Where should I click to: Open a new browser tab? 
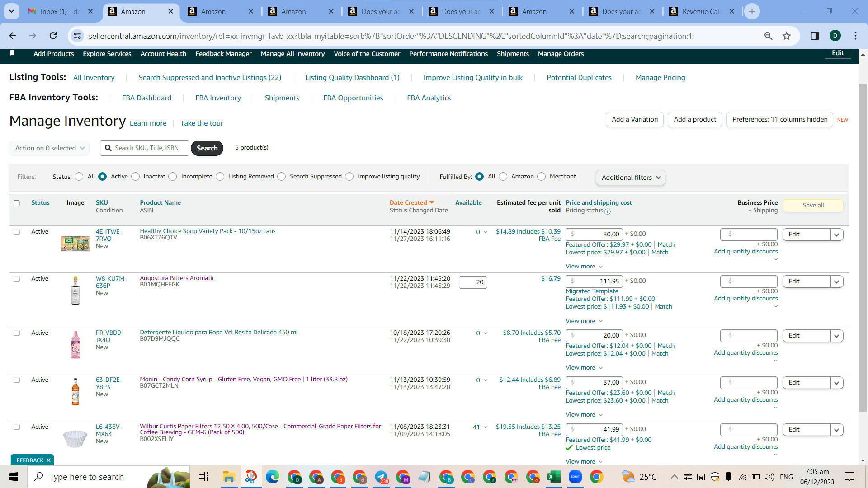click(752, 11)
